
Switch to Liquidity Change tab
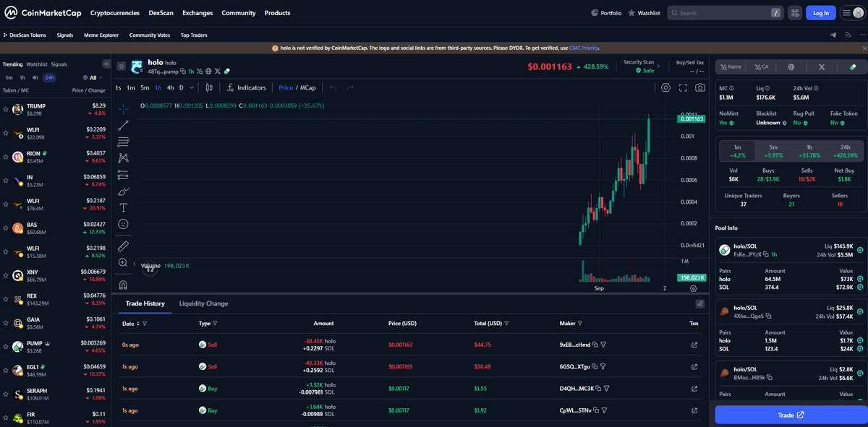pos(204,303)
